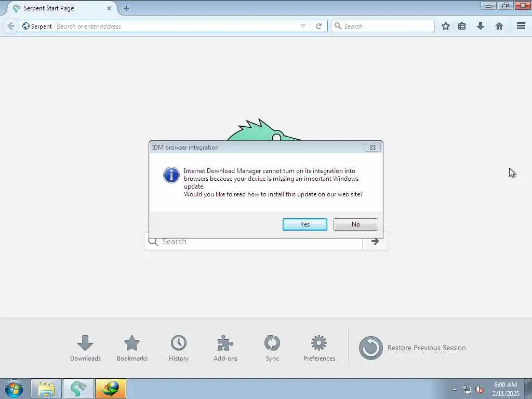Close the IDM browser integration dialog
This screenshot has height=399, width=532.
(373, 147)
